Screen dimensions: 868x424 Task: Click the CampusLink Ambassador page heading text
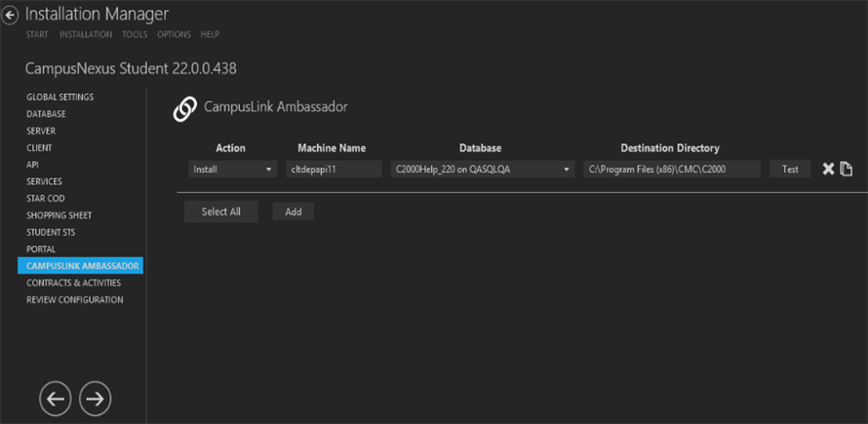click(276, 106)
